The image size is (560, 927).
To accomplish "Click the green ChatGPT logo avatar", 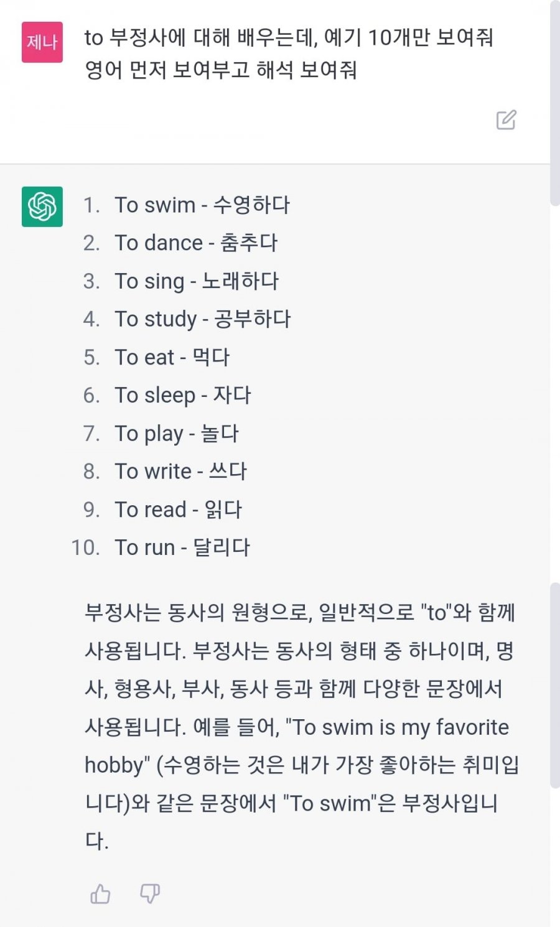I will pos(42,207).
